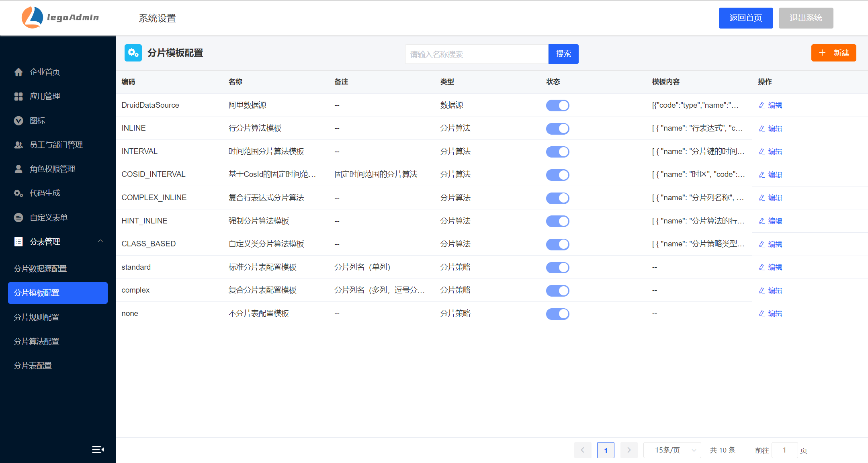868x463 pixels.
Task: Click edit pencil icon for complex row
Action: 762,291
